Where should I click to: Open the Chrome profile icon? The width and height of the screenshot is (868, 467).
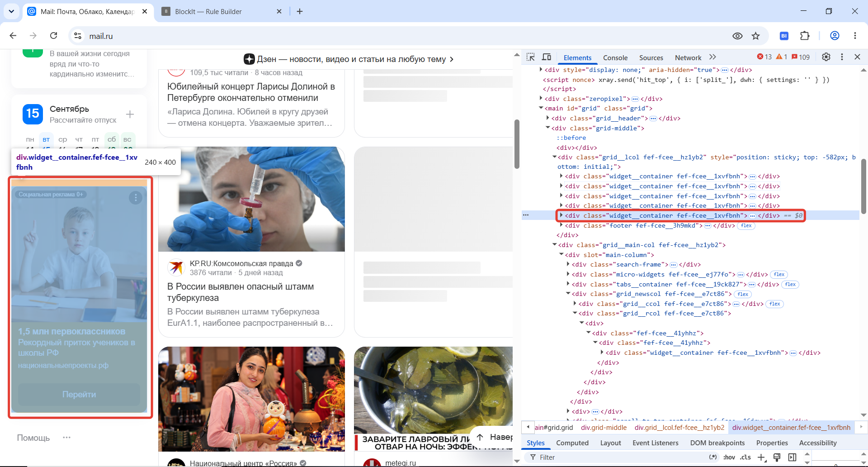pyautogui.click(x=835, y=36)
